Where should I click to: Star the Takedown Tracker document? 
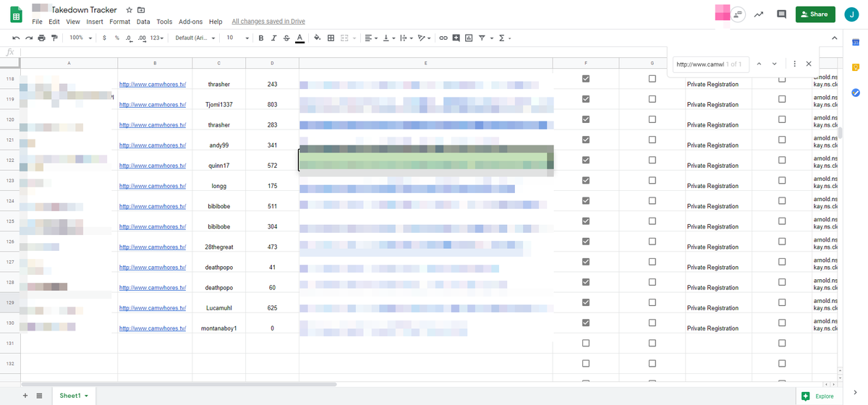point(129,10)
